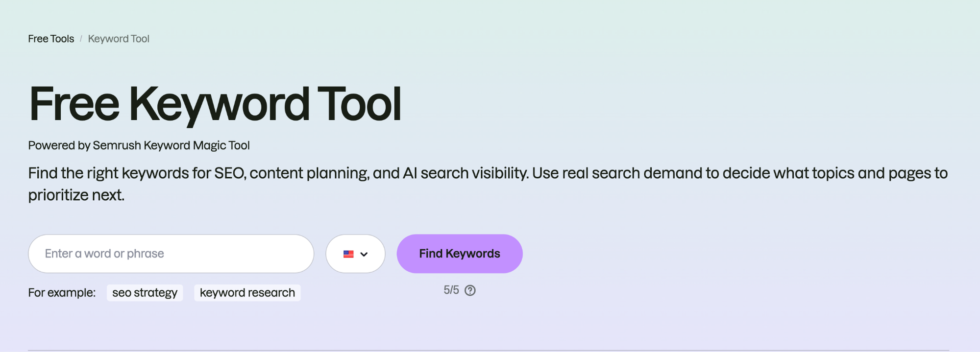Click the 5/5 searches remaining counter

click(x=451, y=290)
